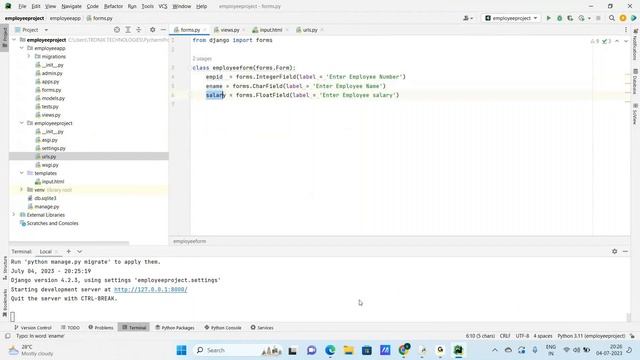This screenshot has width=640, height=360.
Task: Open Services tool window
Action: (x=262, y=327)
